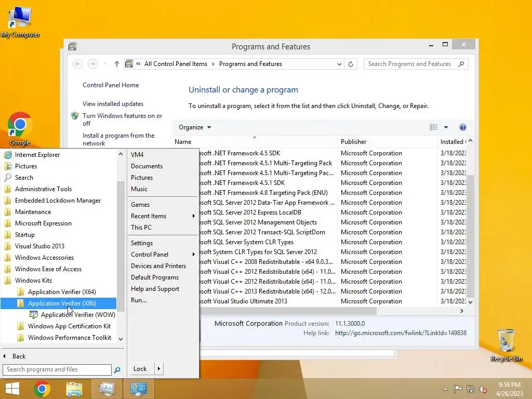Expand the address bar dropdown

tap(339, 64)
